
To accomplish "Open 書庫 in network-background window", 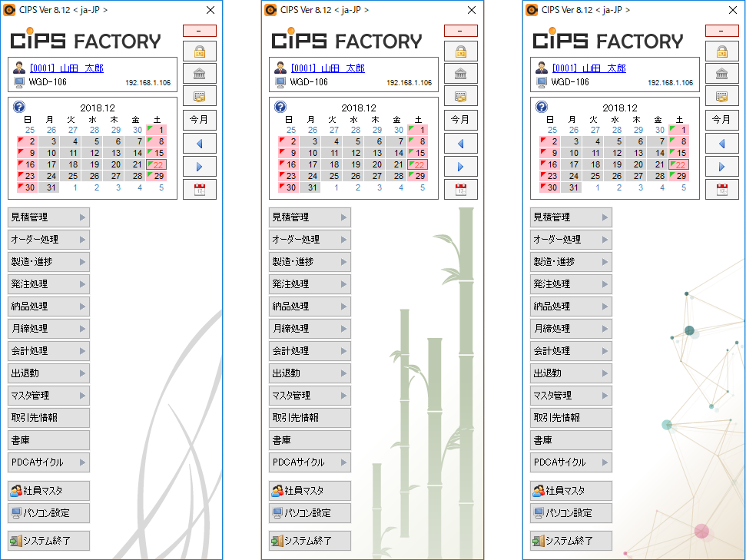I will 571,440.
